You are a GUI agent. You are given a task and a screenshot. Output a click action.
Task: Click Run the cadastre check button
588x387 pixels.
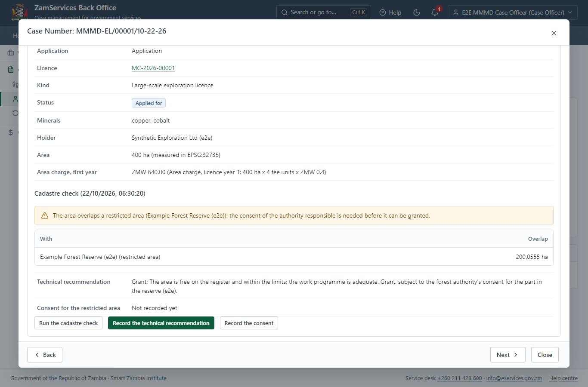[68, 323]
